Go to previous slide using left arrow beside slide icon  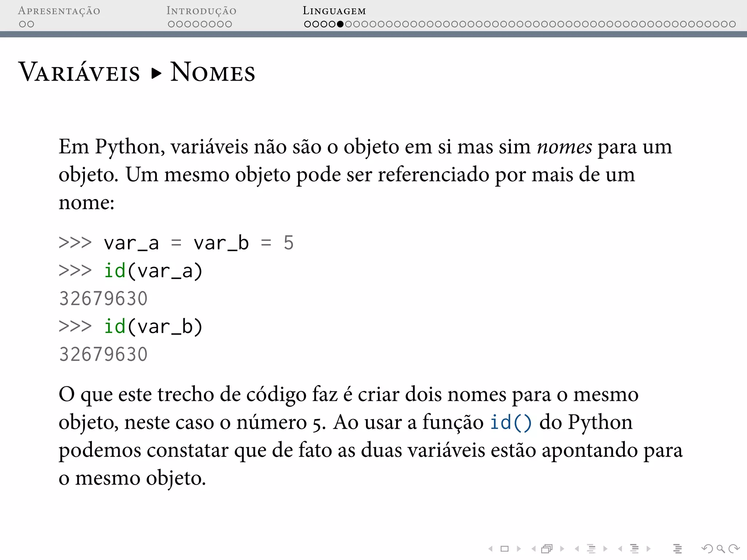(491, 548)
